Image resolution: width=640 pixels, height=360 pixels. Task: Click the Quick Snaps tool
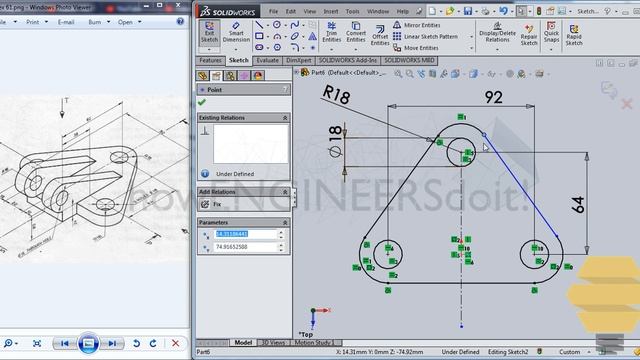pos(551,33)
